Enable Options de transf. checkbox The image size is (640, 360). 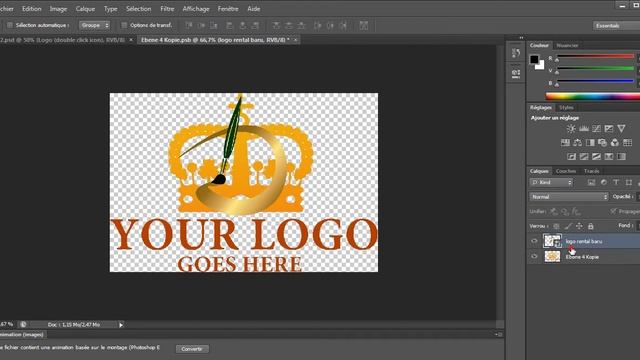coord(124,25)
